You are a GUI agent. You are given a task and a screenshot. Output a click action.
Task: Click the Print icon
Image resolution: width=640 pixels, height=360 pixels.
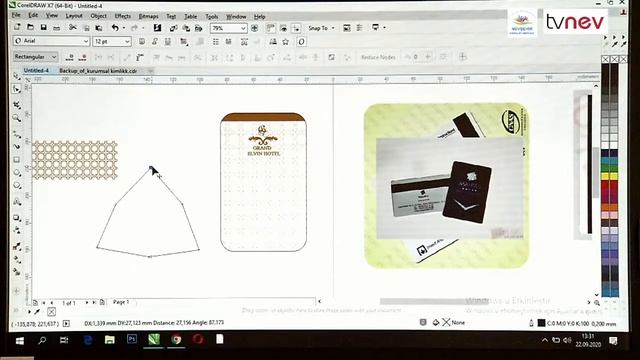(57, 28)
